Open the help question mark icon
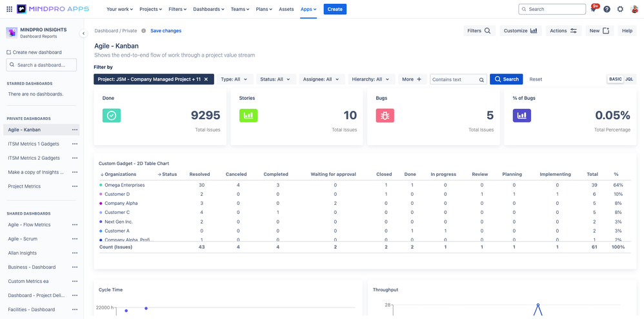The width and height of the screenshot is (644, 319). [x=607, y=9]
